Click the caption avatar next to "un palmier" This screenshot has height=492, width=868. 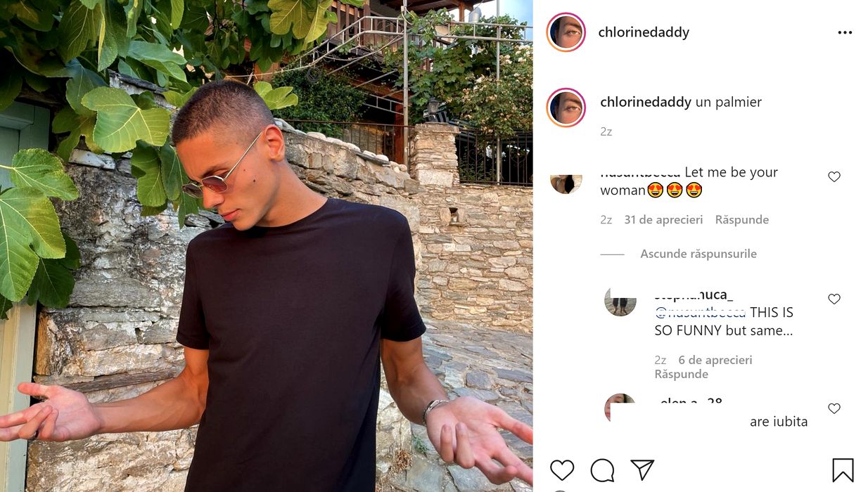566,108
